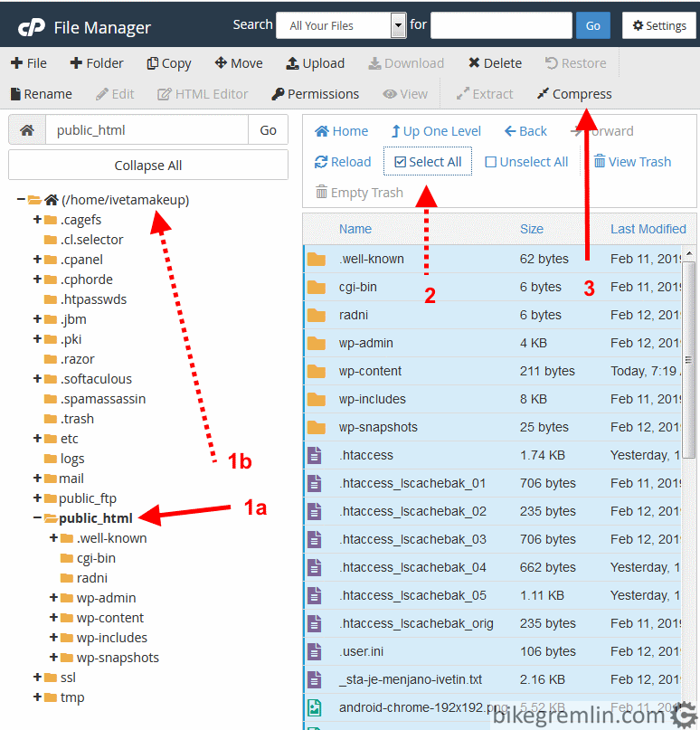Focus the search text field

click(x=501, y=25)
